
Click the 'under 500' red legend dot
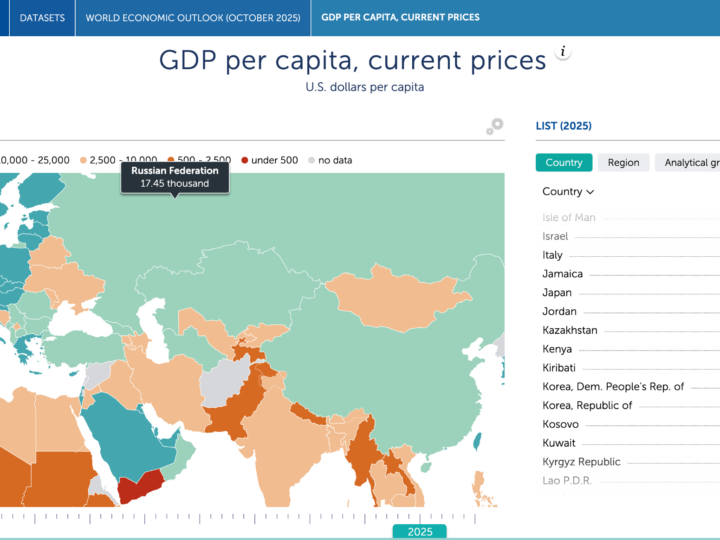tap(244, 160)
